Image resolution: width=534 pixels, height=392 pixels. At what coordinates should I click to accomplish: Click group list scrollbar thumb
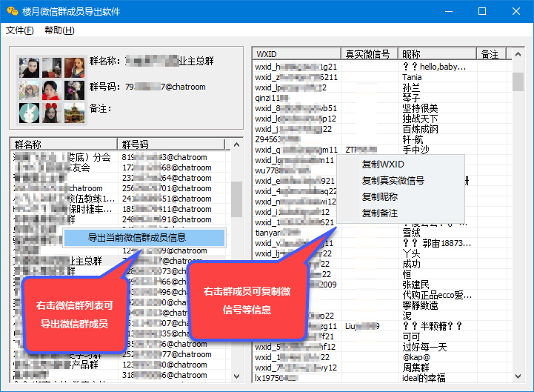click(x=236, y=199)
